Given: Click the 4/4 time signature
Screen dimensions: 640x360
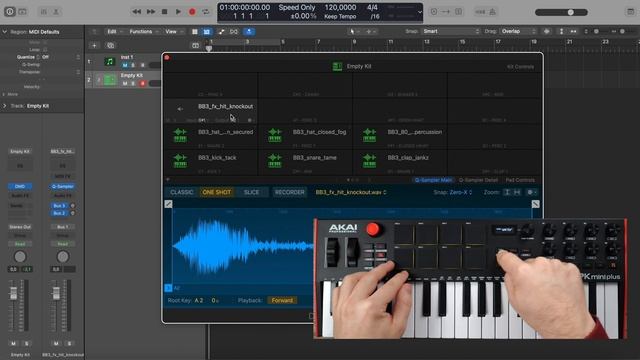Looking at the screenshot, I should coord(372,7).
